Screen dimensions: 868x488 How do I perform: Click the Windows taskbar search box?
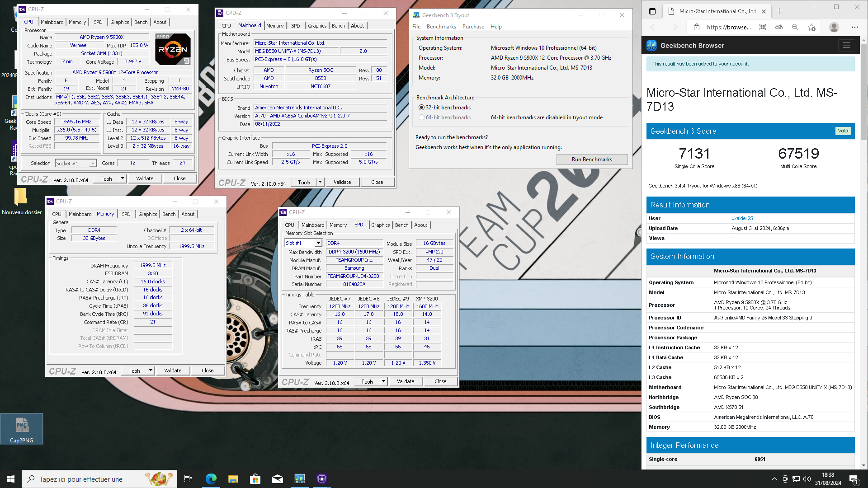click(x=99, y=479)
